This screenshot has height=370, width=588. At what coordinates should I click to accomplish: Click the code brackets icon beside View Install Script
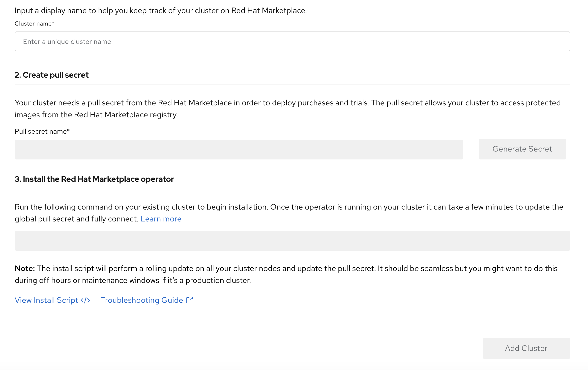pos(85,300)
